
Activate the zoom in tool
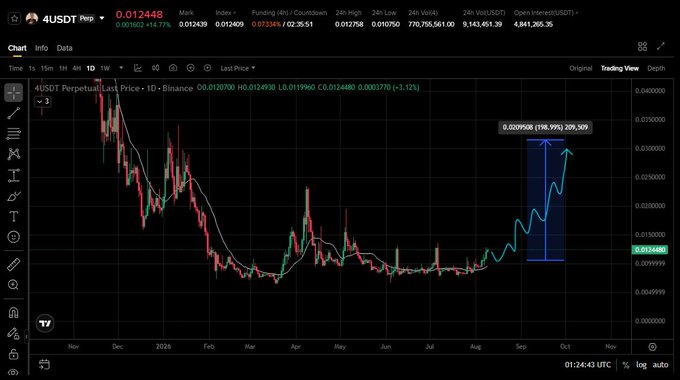13,285
